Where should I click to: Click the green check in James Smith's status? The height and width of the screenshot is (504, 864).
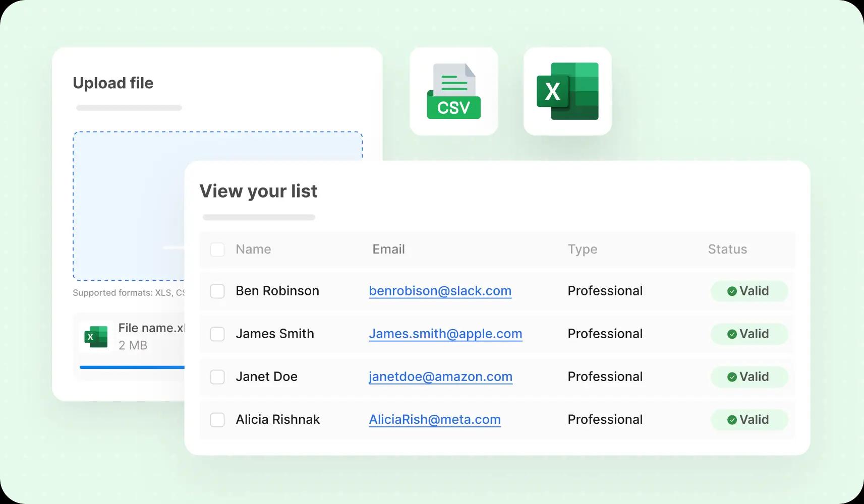click(732, 334)
